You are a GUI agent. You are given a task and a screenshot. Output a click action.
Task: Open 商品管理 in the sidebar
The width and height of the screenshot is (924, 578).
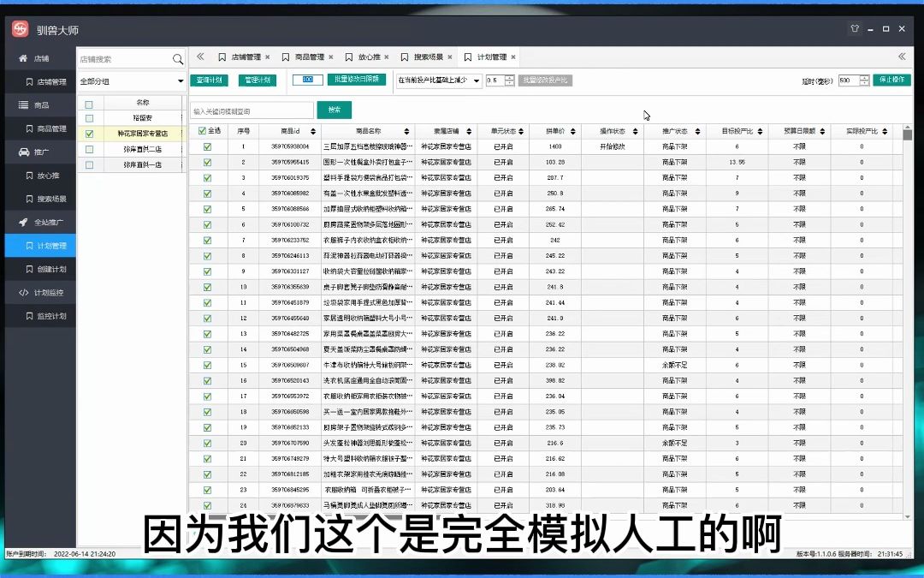(40, 128)
